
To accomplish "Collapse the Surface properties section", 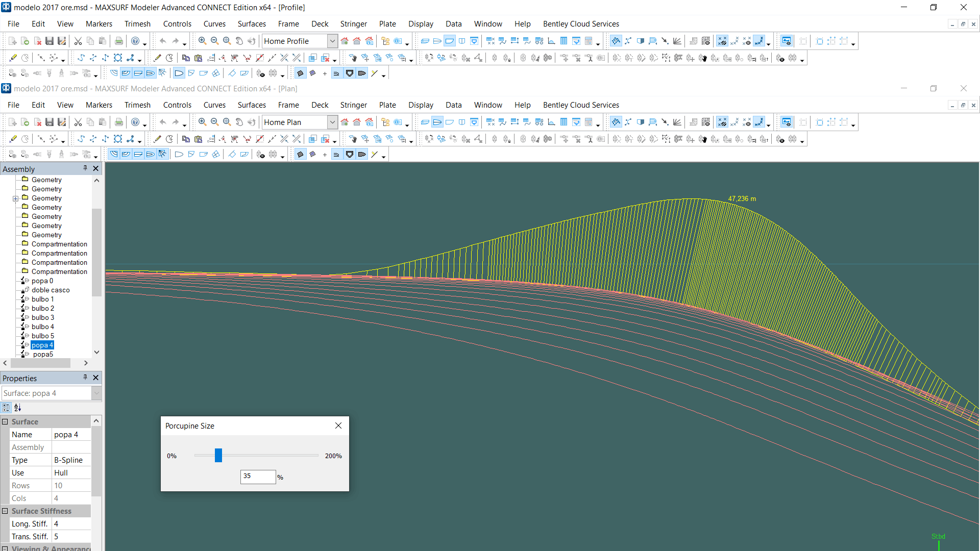I will pyautogui.click(x=5, y=422).
